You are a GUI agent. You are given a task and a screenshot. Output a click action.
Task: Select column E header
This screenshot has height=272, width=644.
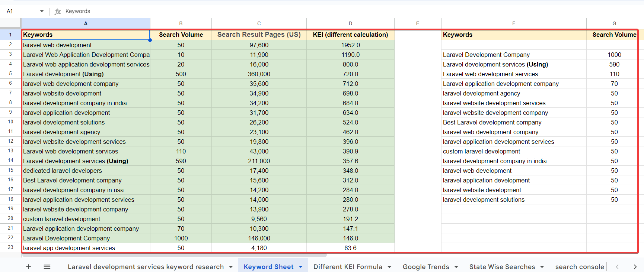[418, 23]
